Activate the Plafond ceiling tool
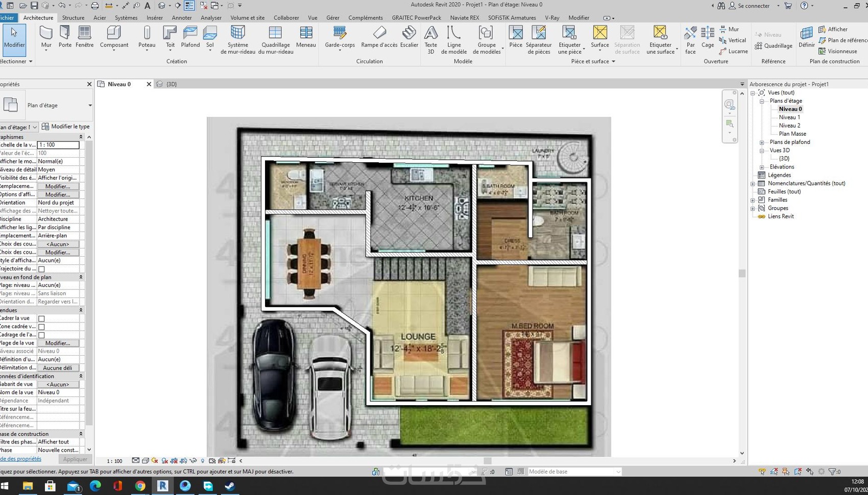This screenshot has height=495, width=868. pyautogui.click(x=190, y=37)
